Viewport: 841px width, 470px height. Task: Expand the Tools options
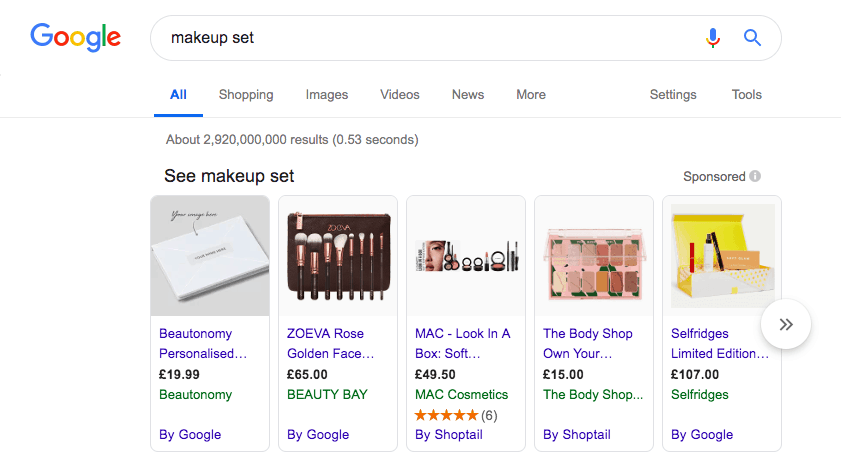tap(746, 95)
